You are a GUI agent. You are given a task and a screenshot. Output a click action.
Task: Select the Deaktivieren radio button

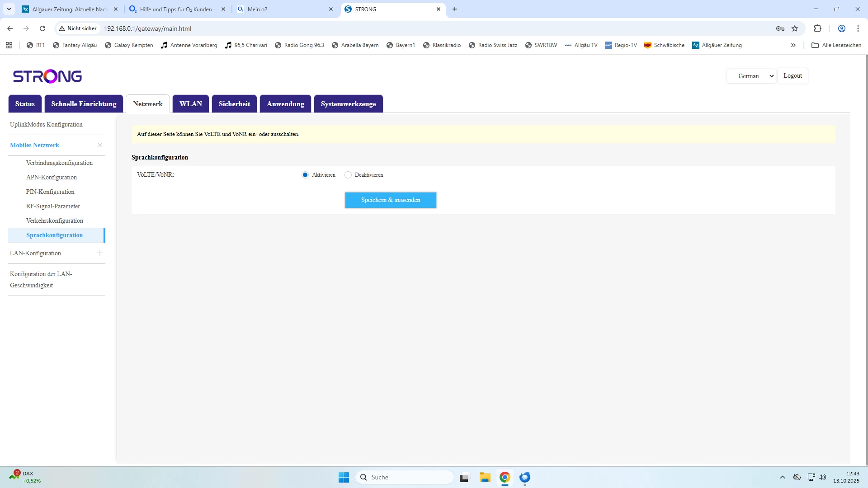pos(348,175)
